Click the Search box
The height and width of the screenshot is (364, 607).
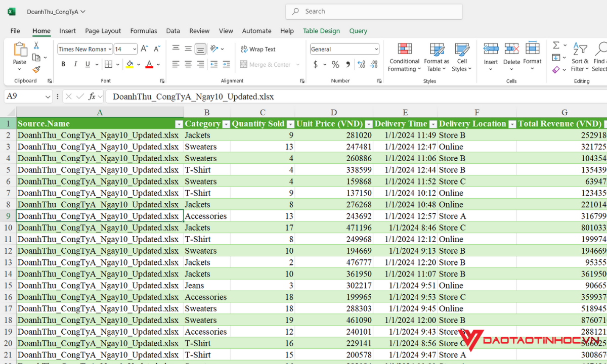click(x=374, y=11)
